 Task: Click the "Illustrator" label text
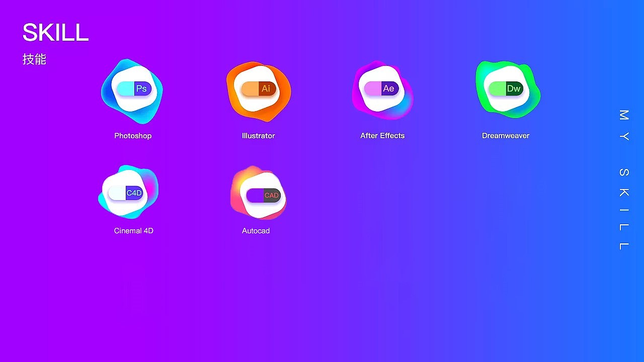tap(258, 136)
